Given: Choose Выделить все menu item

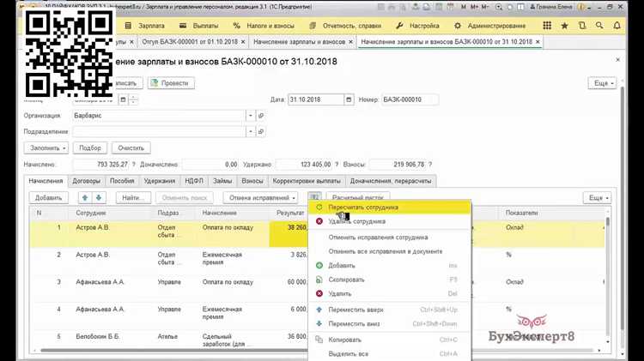Looking at the screenshot, I should pyautogui.click(x=389, y=353).
